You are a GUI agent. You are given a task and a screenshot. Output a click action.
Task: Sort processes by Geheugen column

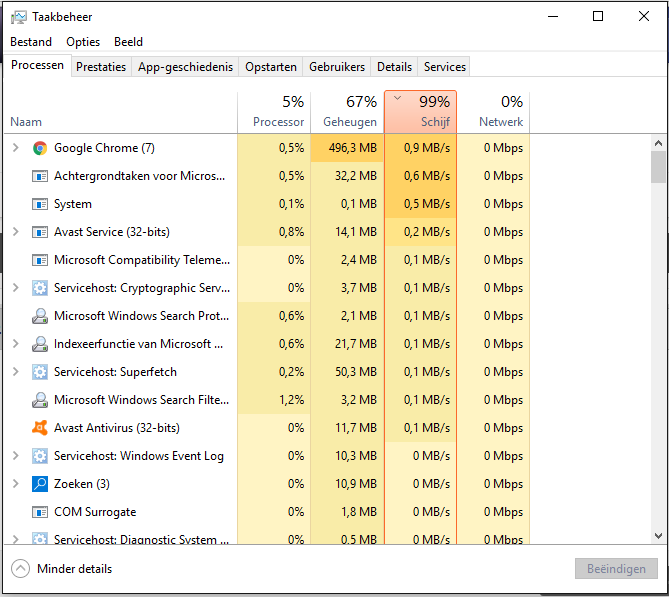point(347,112)
